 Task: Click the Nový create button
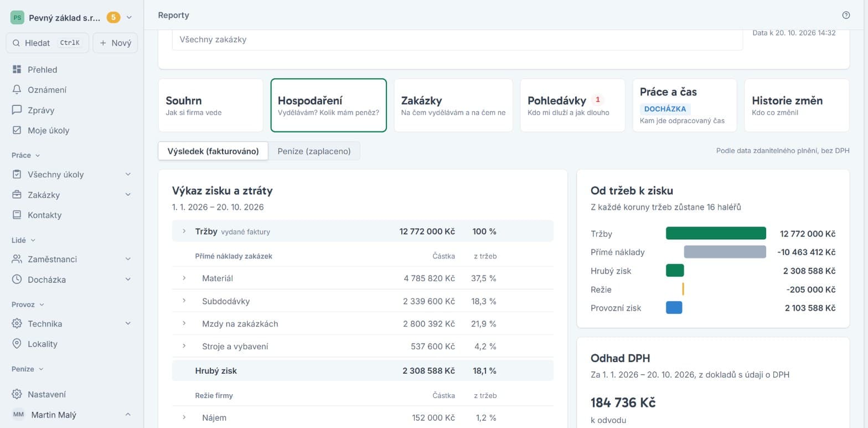[115, 43]
